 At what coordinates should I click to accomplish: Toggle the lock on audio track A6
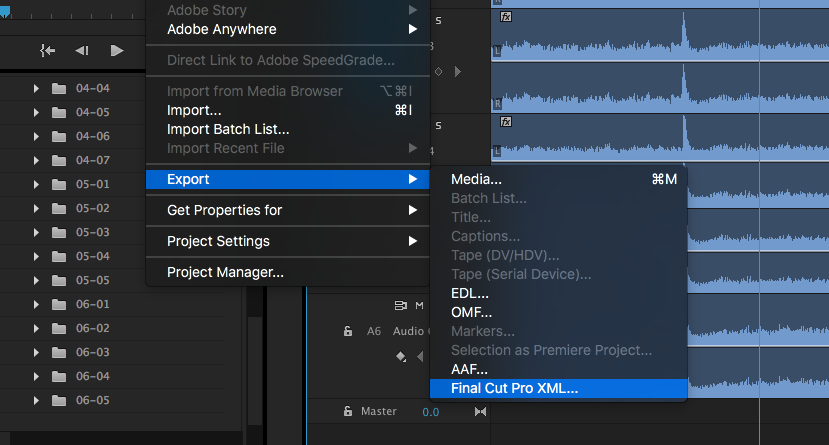coord(348,331)
